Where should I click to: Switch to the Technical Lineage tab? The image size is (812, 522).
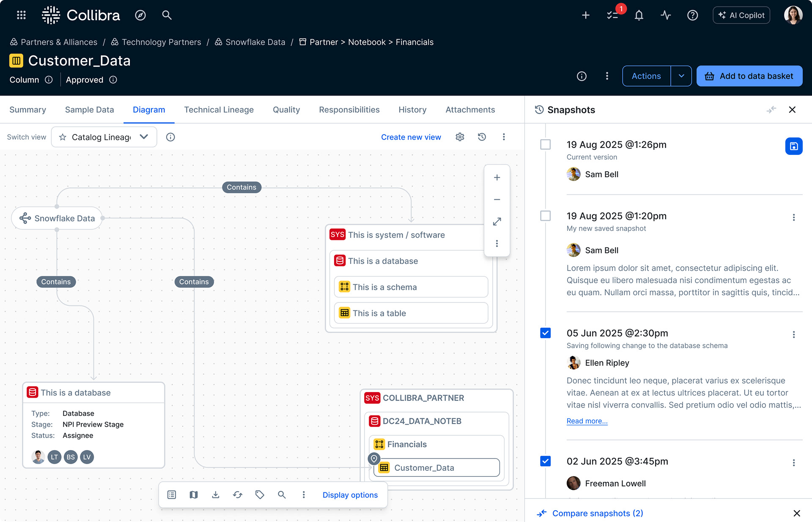click(x=219, y=110)
